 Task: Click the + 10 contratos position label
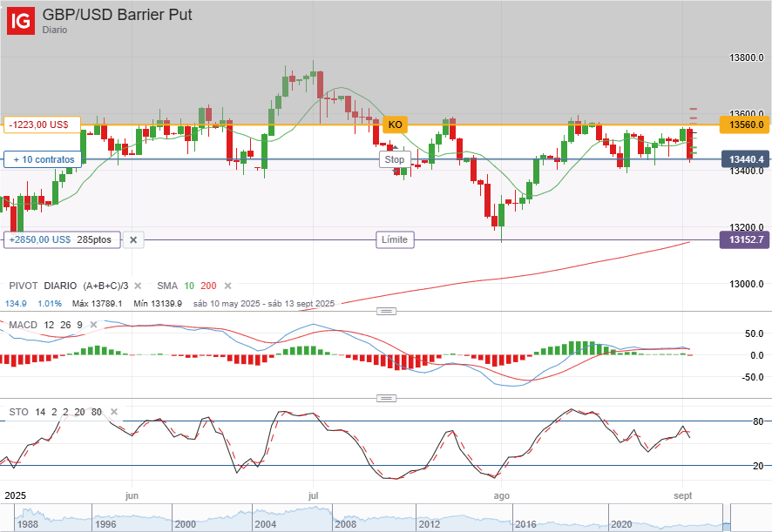43,159
